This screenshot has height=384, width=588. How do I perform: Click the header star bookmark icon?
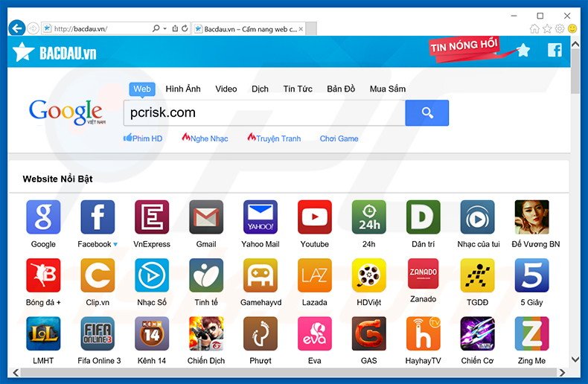[523, 50]
